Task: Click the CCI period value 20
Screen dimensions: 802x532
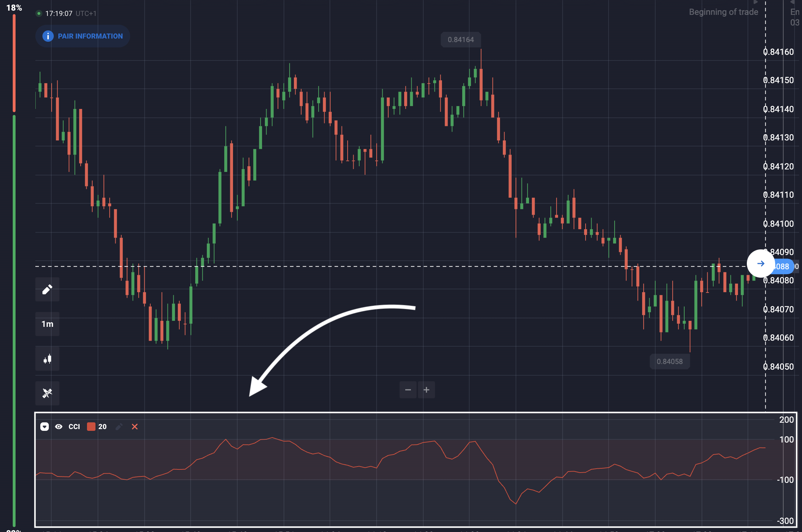Action: (x=103, y=427)
